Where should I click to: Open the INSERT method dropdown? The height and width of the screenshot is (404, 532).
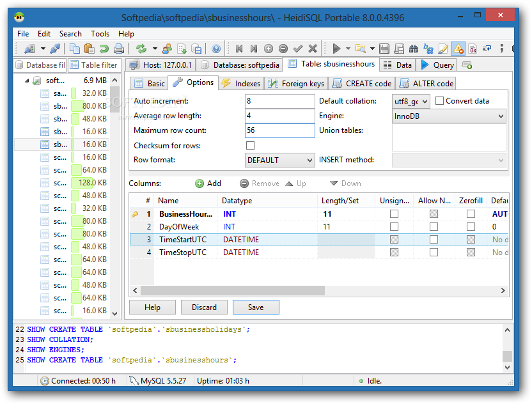[449, 160]
